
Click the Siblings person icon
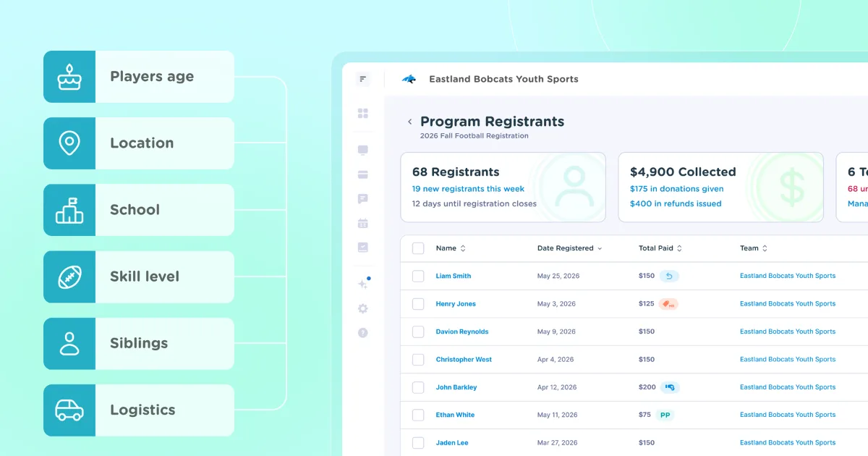click(x=69, y=343)
